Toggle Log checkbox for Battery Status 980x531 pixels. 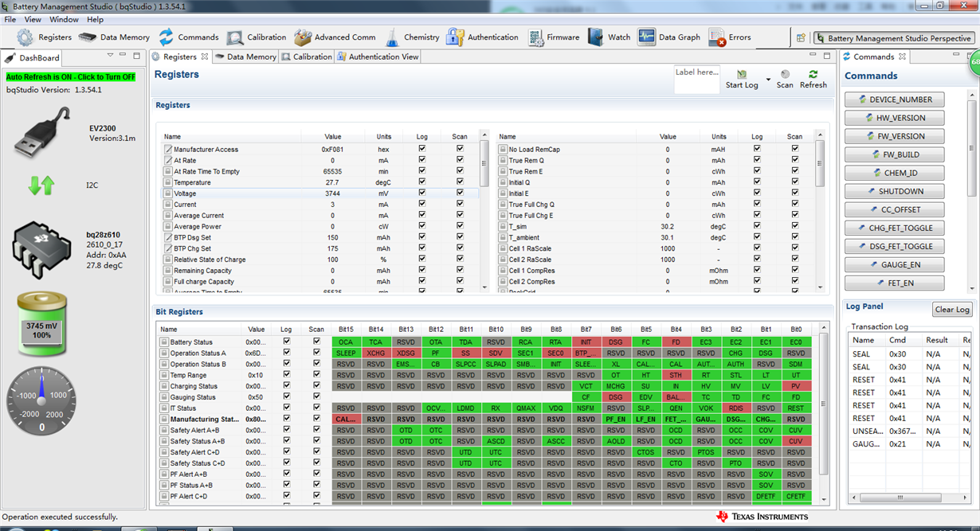coord(287,341)
